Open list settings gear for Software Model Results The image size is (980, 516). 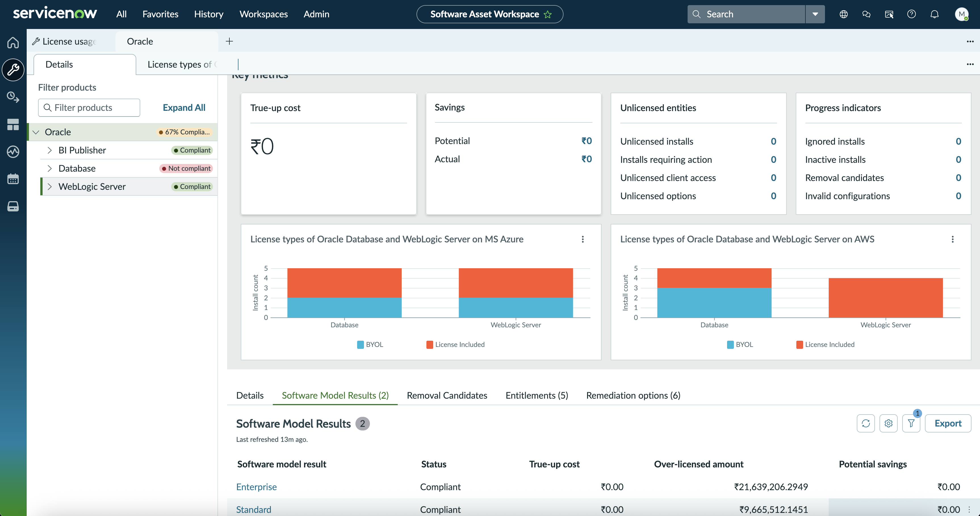click(x=888, y=423)
